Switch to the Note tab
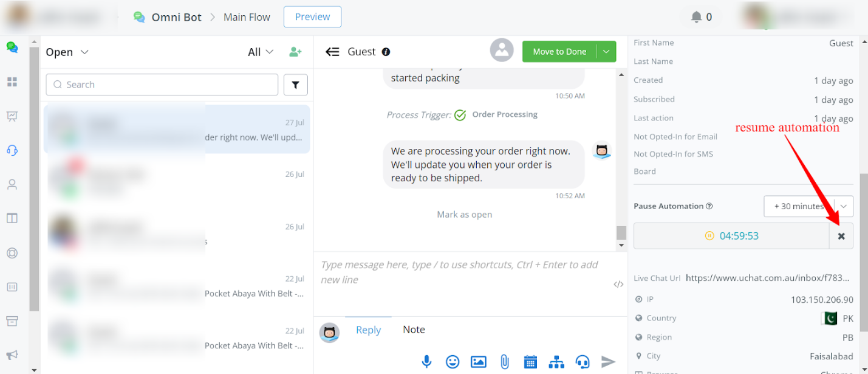This screenshot has width=868, height=374. (x=414, y=330)
